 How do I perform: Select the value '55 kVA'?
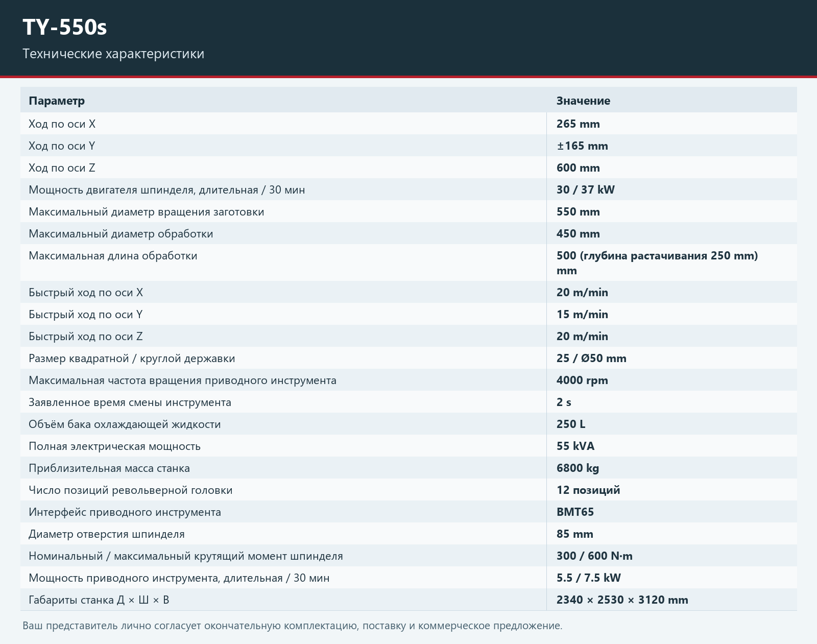575,446
